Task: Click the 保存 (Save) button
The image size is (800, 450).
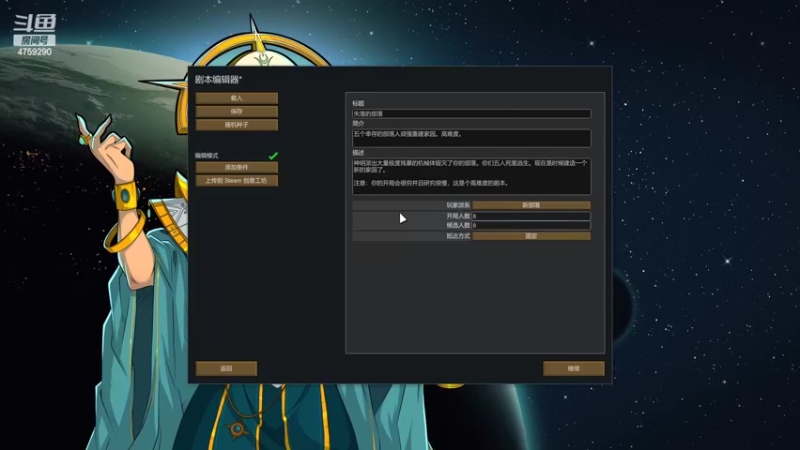Action: (x=236, y=111)
